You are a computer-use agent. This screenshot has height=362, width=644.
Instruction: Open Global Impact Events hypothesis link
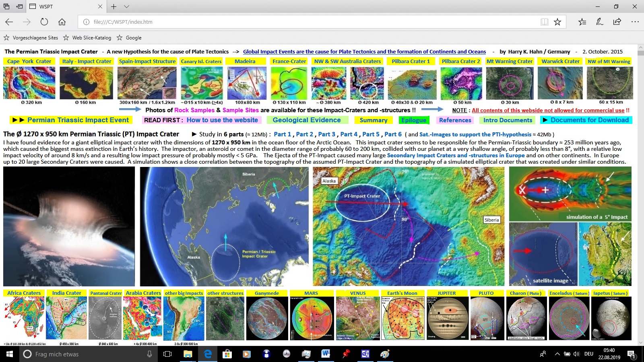[364, 51]
